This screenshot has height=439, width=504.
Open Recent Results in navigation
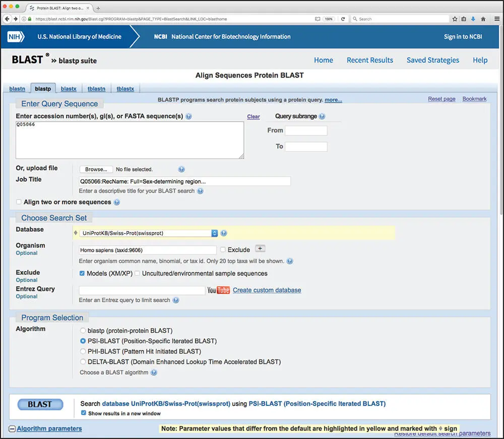[x=369, y=60]
